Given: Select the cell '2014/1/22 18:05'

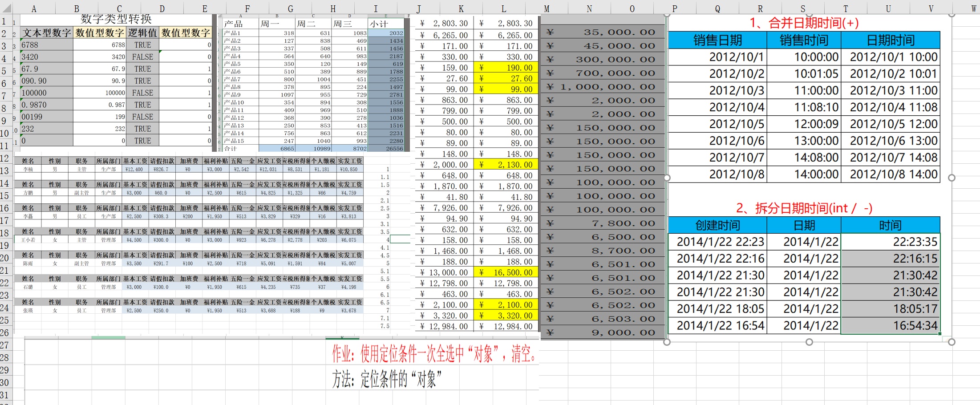Looking at the screenshot, I should point(717,309).
